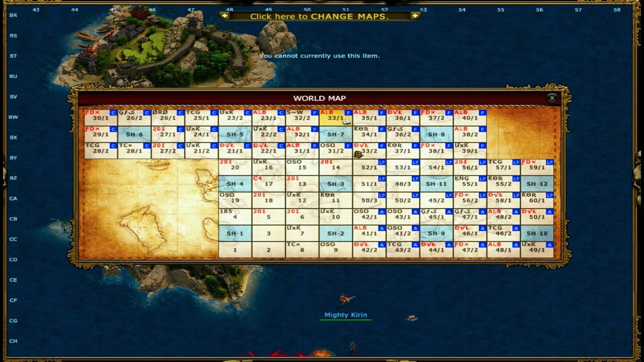
Task: Select map 50/1 on the world map
Action: pos(537,217)
